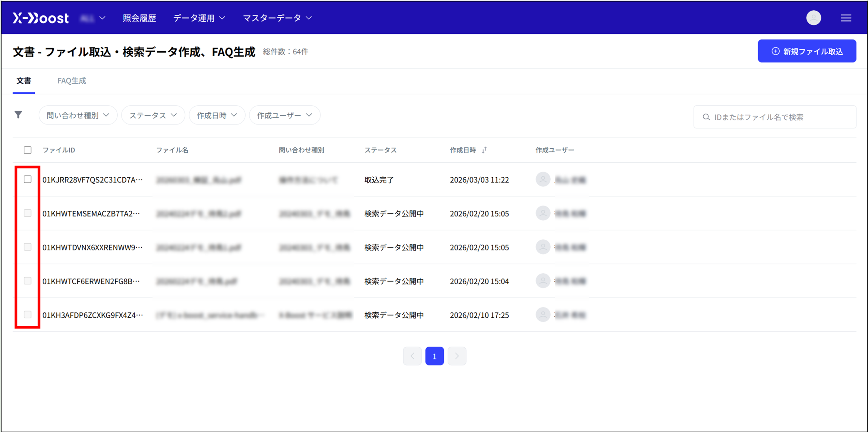Toggle the select-all header checkbox

(x=28, y=150)
